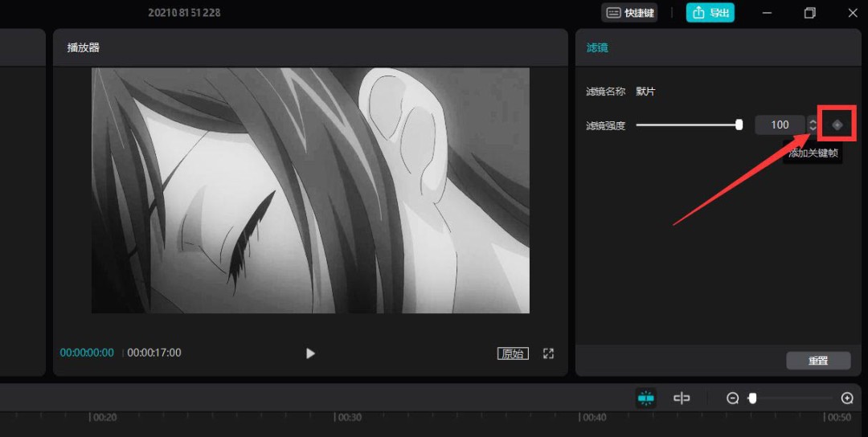The image size is (868, 437).
Task: Click the timeline split alignment icon
Action: 682,398
